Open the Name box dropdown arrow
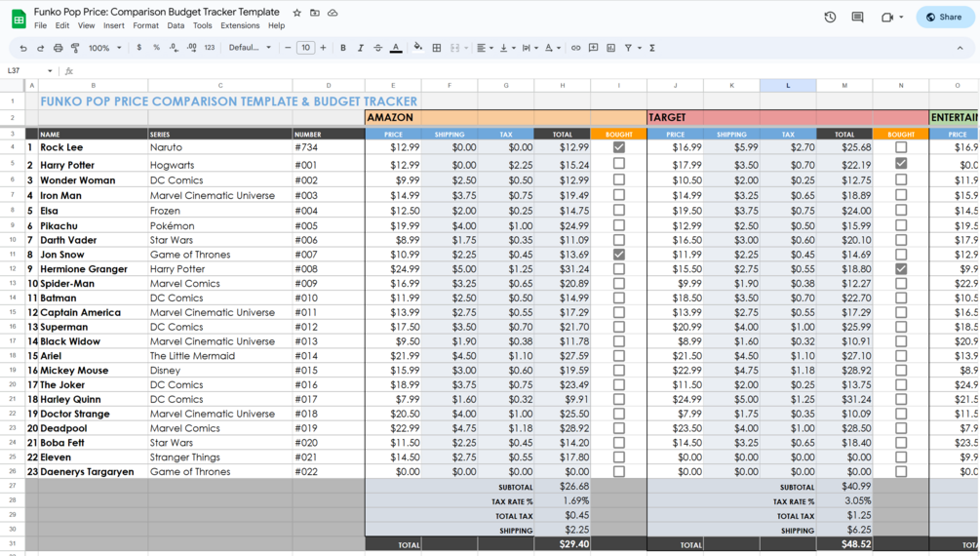 click(x=50, y=71)
